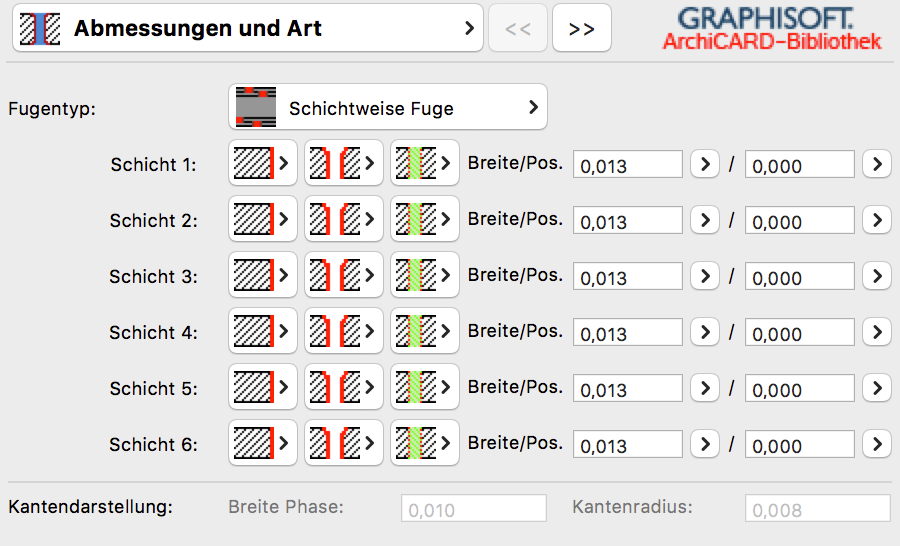Open the Fugentyp Schichtweise Fuge dropdown
This screenshot has width=900, height=546.
pos(387,107)
